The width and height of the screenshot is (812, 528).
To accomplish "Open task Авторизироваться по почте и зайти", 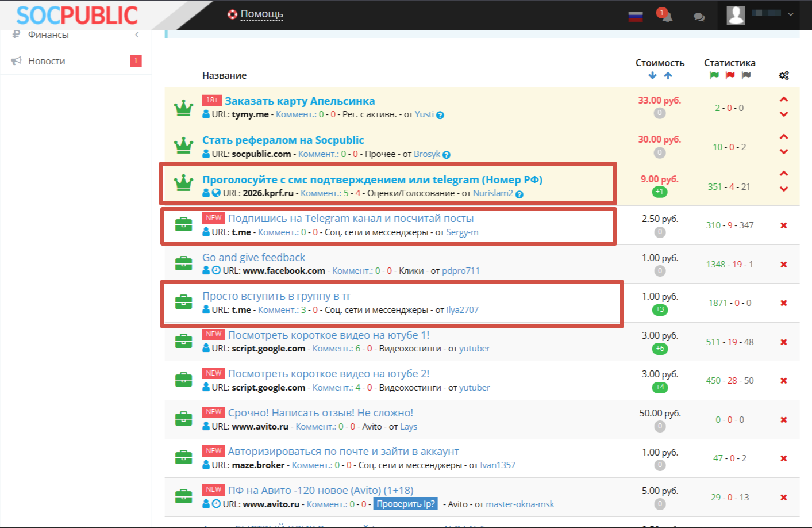I will click(x=343, y=452).
